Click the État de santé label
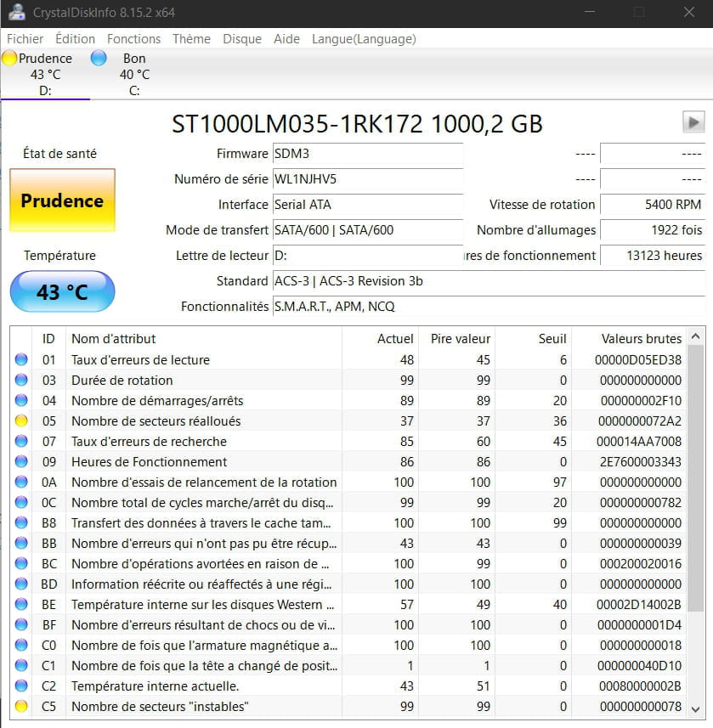 click(60, 154)
